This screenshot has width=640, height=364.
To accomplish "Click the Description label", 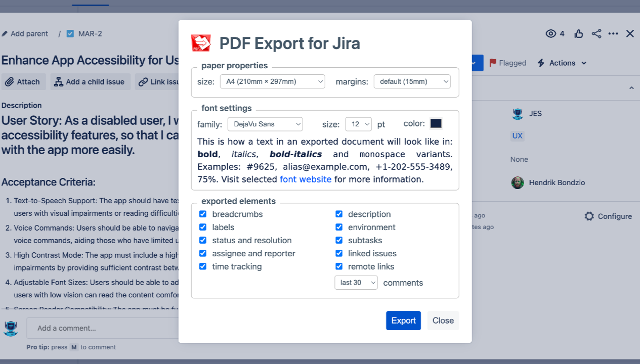I will click(22, 106).
